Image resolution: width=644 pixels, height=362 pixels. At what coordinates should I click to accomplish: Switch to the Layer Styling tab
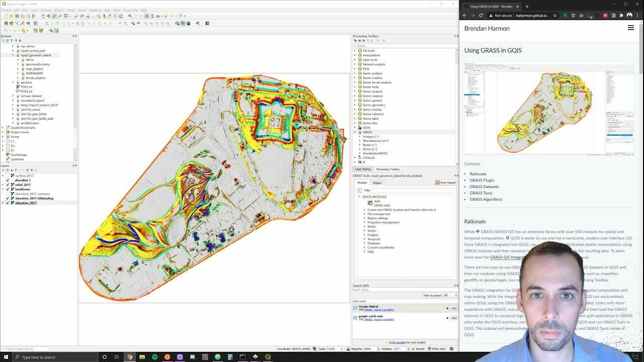pyautogui.click(x=363, y=169)
